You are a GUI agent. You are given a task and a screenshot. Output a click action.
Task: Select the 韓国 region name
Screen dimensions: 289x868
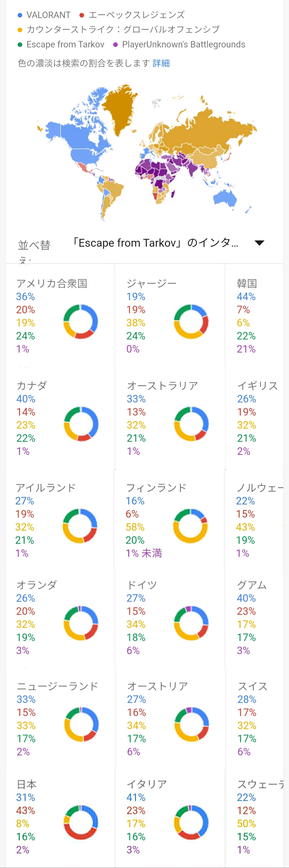(x=247, y=283)
